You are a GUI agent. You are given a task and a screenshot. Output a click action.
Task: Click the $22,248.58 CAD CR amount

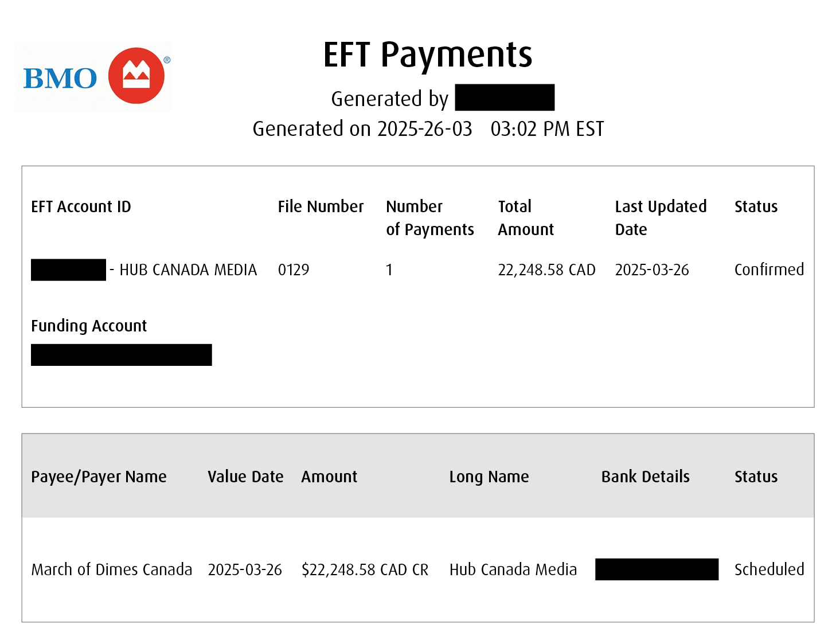pos(365,569)
